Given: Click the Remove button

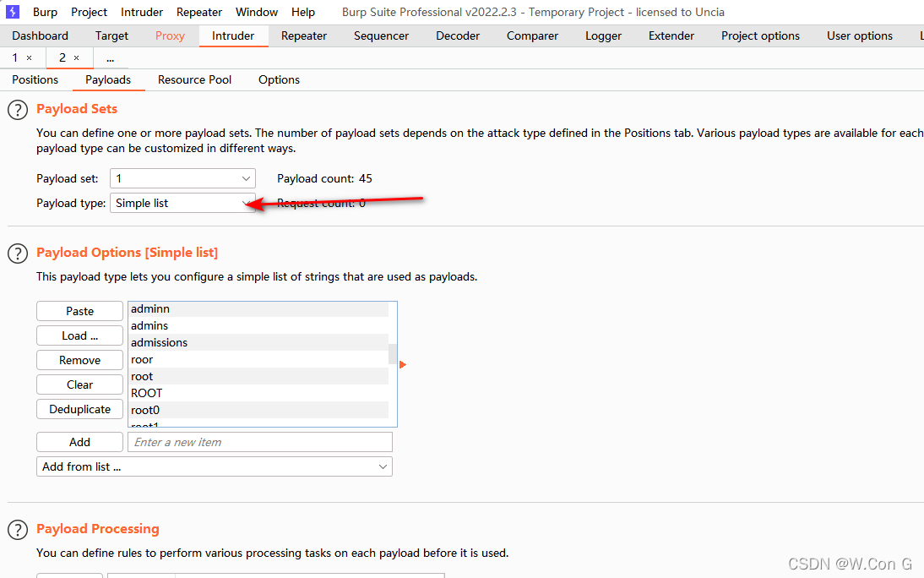Looking at the screenshot, I should (79, 360).
